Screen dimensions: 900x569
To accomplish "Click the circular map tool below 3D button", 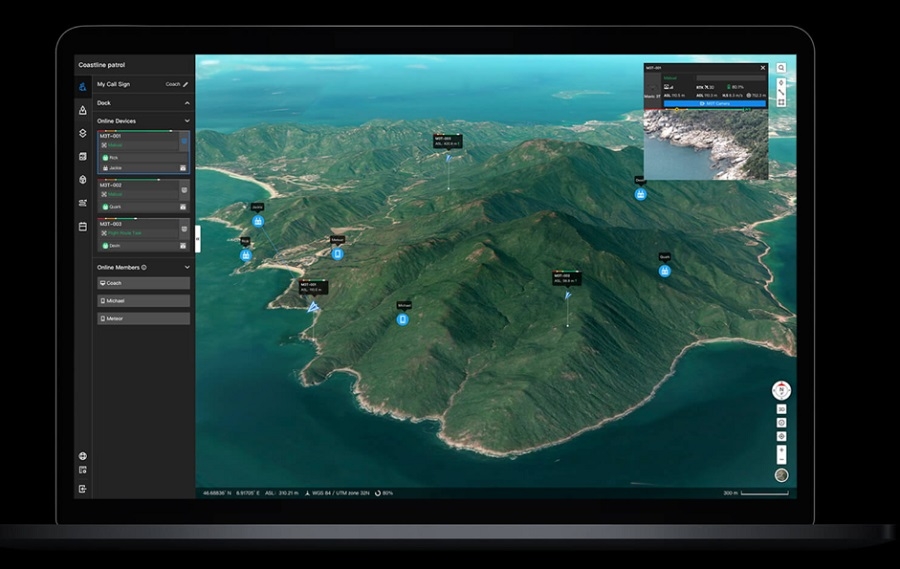I will click(x=781, y=423).
